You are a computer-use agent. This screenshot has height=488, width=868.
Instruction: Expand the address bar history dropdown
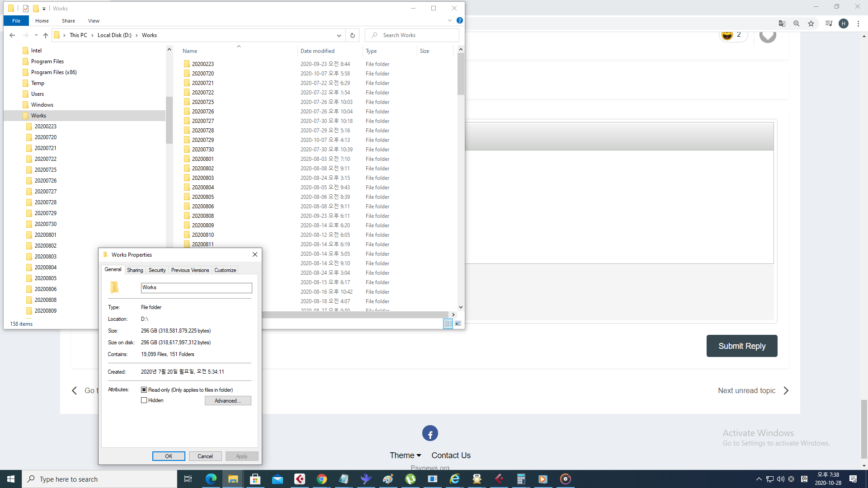[x=339, y=35]
